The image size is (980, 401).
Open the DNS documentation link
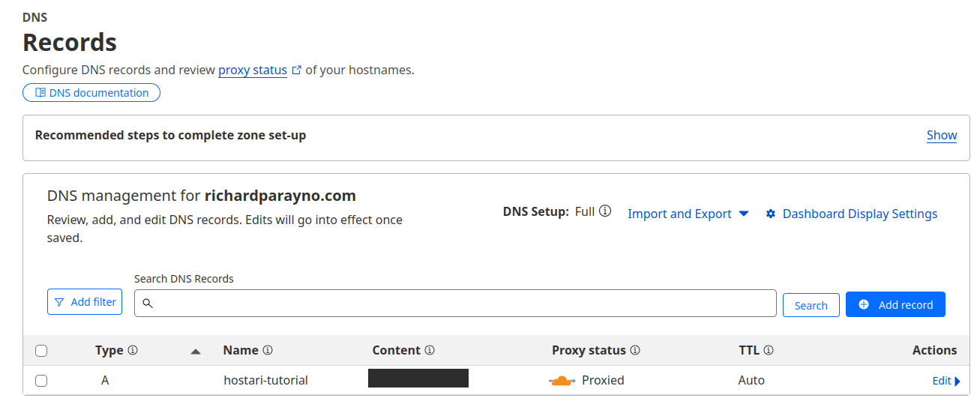(91, 93)
